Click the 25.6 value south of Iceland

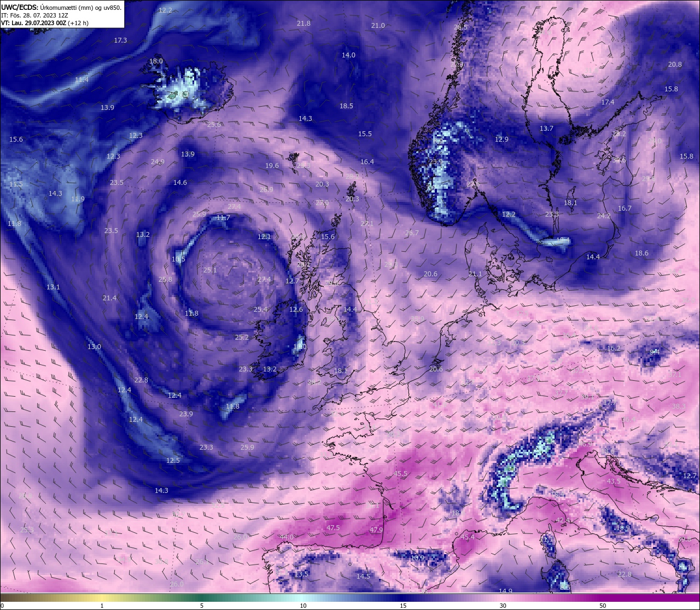coord(214,125)
